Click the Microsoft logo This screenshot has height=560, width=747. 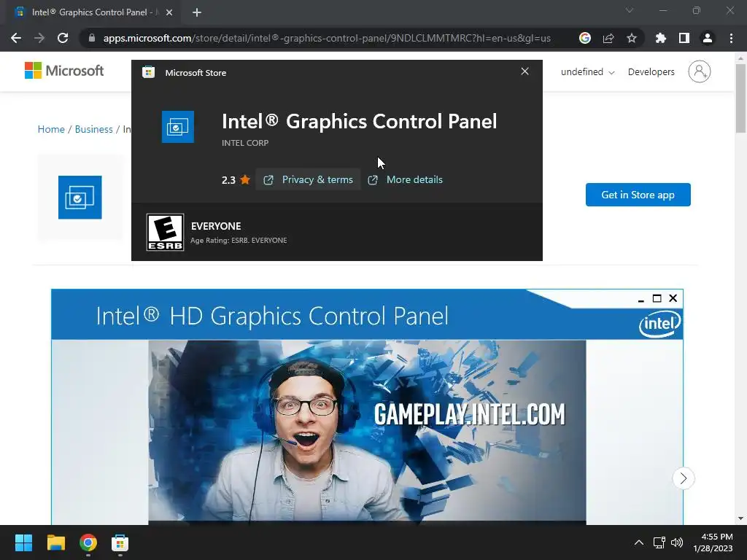coord(64,71)
